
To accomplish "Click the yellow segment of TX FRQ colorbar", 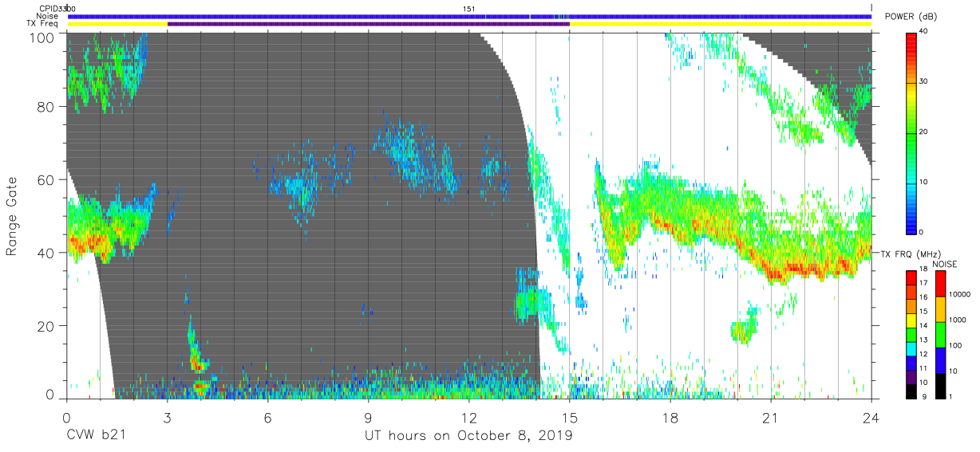I will tap(911, 322).
